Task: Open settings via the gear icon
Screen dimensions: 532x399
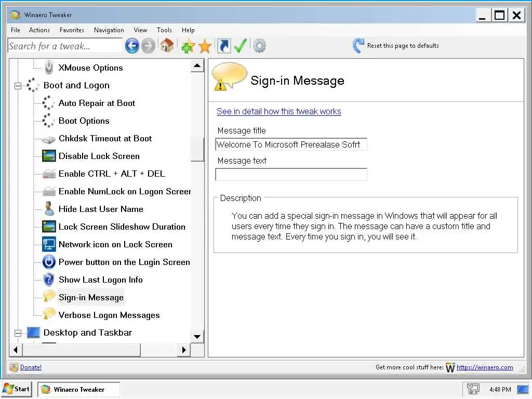Action: 260,46
